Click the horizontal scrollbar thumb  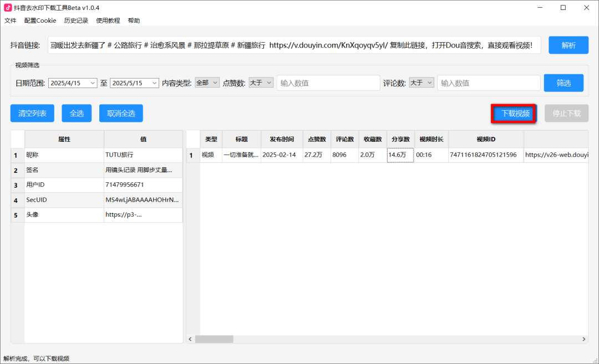click(214, 339)
